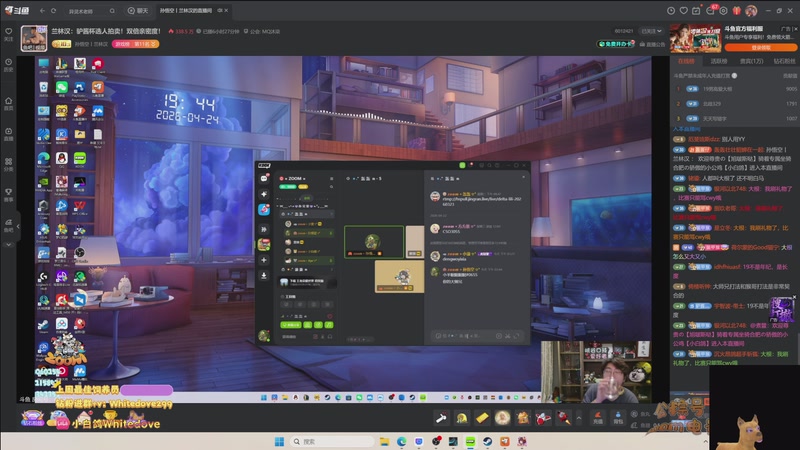Open the 聊天 chat tab
This screenshot has width=800, height=450.
[138, 11]
